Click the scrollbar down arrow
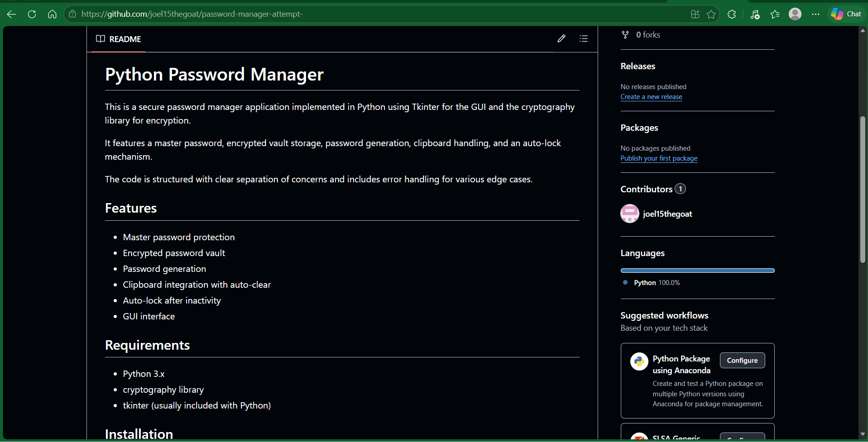 pyautogui.click(x=863, y=434)
